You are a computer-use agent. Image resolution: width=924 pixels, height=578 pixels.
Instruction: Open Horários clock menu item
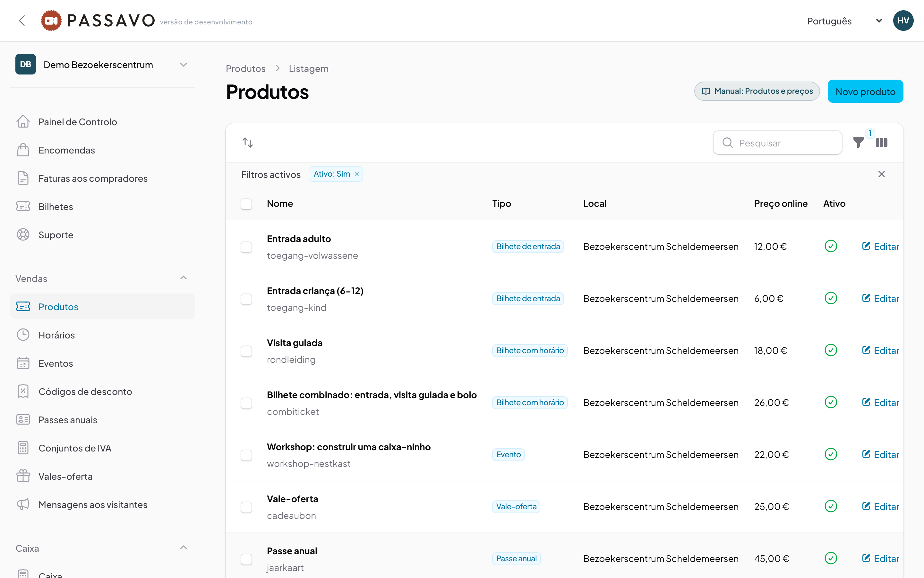[x=102, y=335]
